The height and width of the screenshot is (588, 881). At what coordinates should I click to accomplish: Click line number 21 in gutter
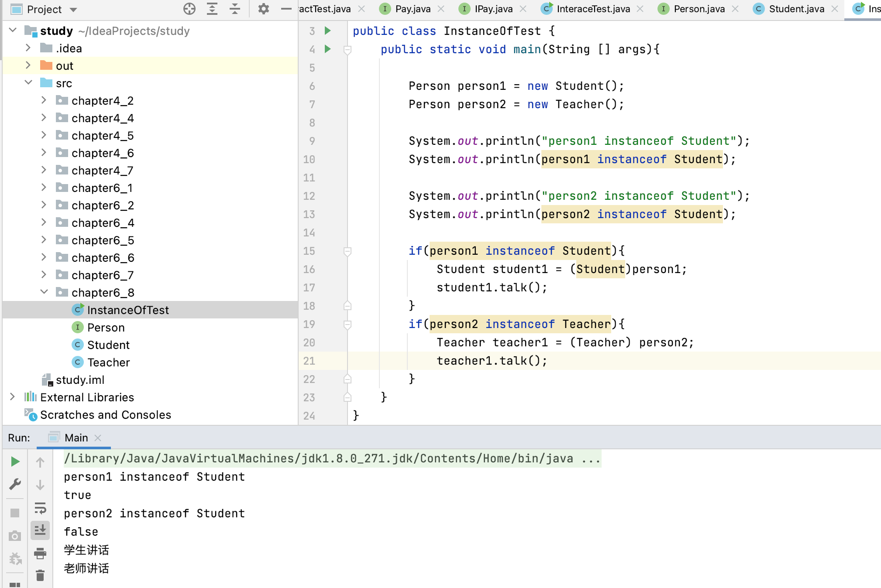(309, 361)
